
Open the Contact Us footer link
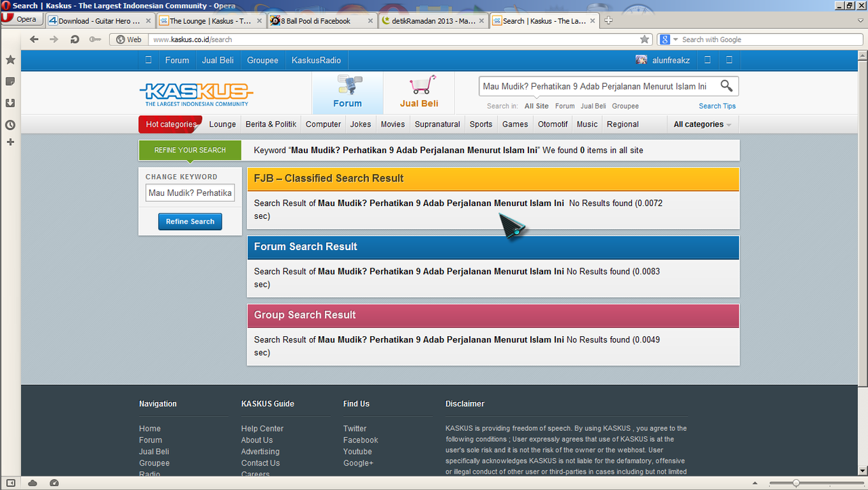point(260,463)
